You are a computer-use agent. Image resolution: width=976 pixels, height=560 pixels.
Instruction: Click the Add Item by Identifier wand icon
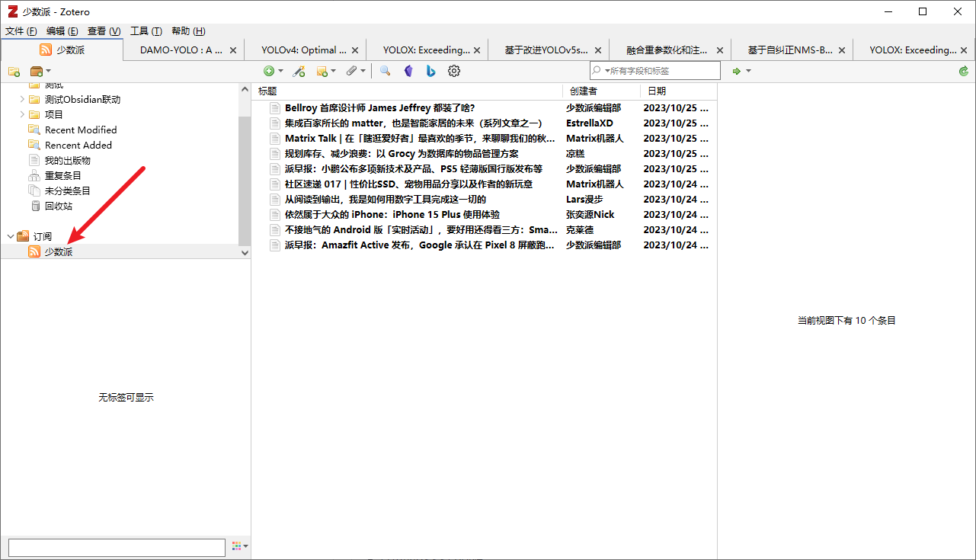click(x=299, y=71)
